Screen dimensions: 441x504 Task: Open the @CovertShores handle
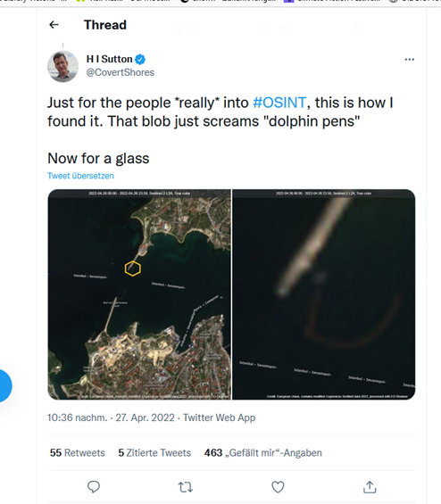pyautogui.click(x=120, y=72)
